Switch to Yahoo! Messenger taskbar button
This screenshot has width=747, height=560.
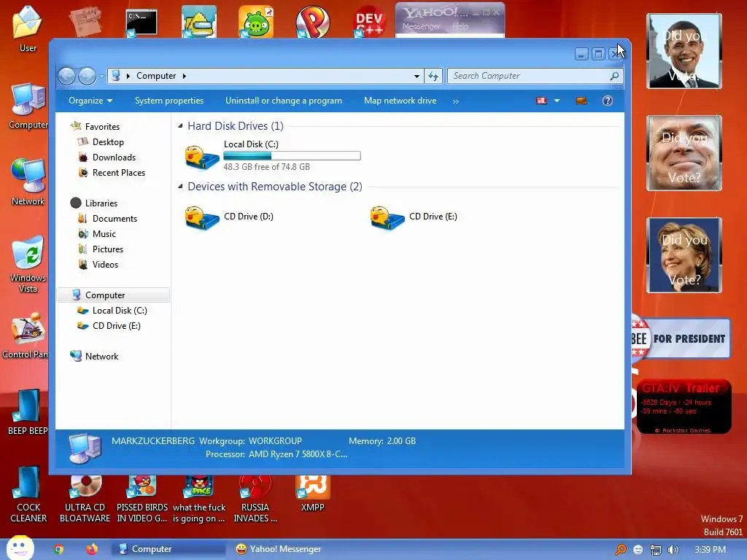(x=279, y=549)
